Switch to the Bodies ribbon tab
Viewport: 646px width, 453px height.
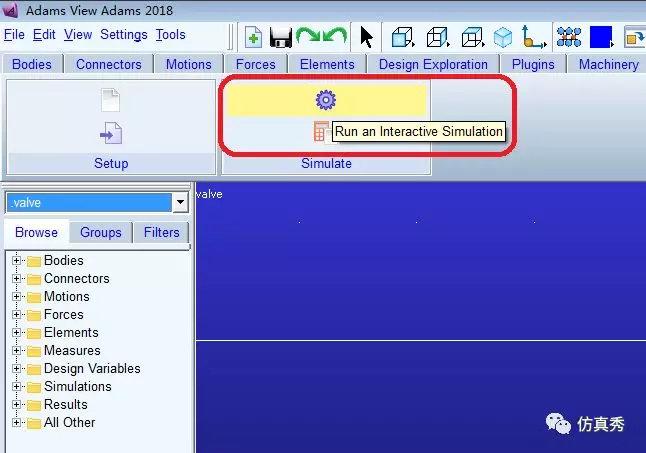pyautogui.click(x=32, y=64)
